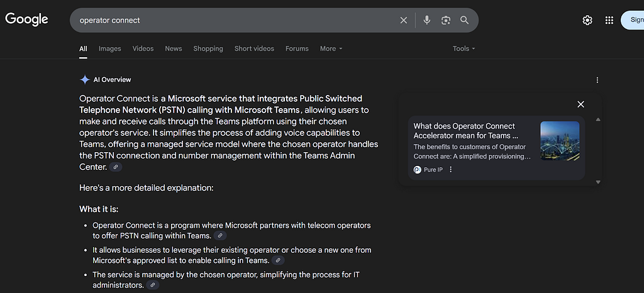This screenshot has width=644, height=293.
Task: Click the AI Overview sparkle icon
Action: tap(85, 80)
